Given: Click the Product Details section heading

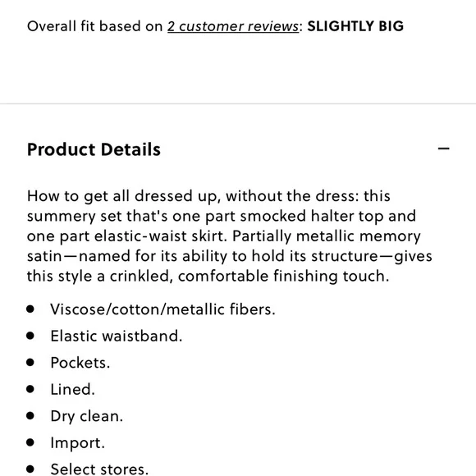Looking at the screenshot, I should [x=94, y=149].
